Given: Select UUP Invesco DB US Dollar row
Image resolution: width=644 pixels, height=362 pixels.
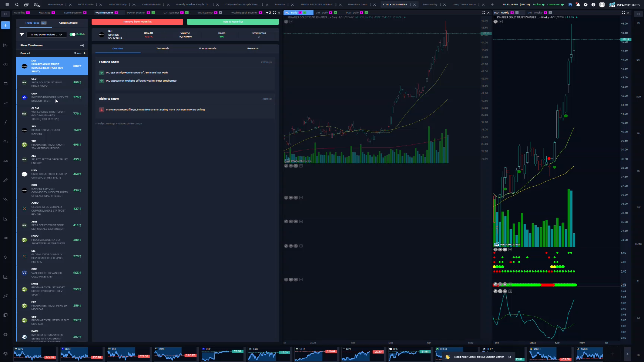Looking at the screenshot, I should pos(52,97).
